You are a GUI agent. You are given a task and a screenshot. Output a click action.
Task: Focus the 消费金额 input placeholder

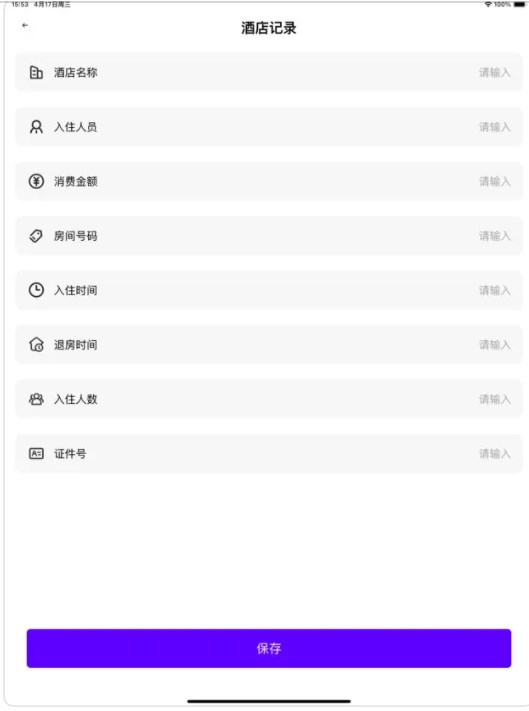coord(495,181)
